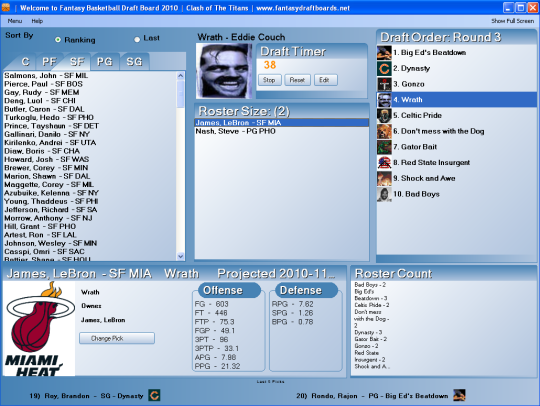Switch to the PF position tab
The height and width of the screenshot is (406, 540).
point(49,62)
